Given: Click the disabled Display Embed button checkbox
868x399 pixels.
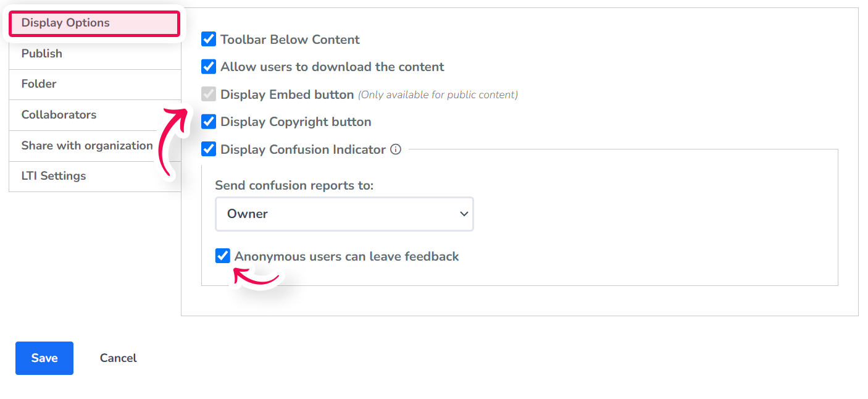Looking at the screenshot, I should pos(208,94).
